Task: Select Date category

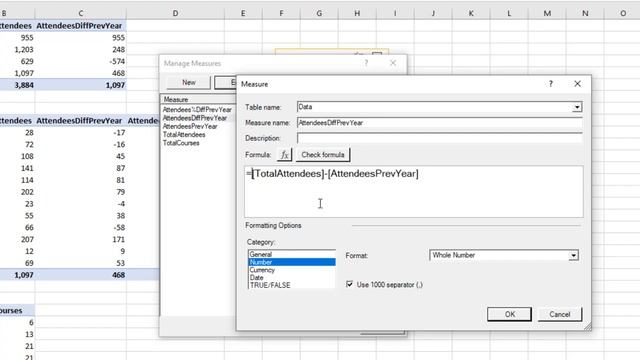Action: click(291, 278)
